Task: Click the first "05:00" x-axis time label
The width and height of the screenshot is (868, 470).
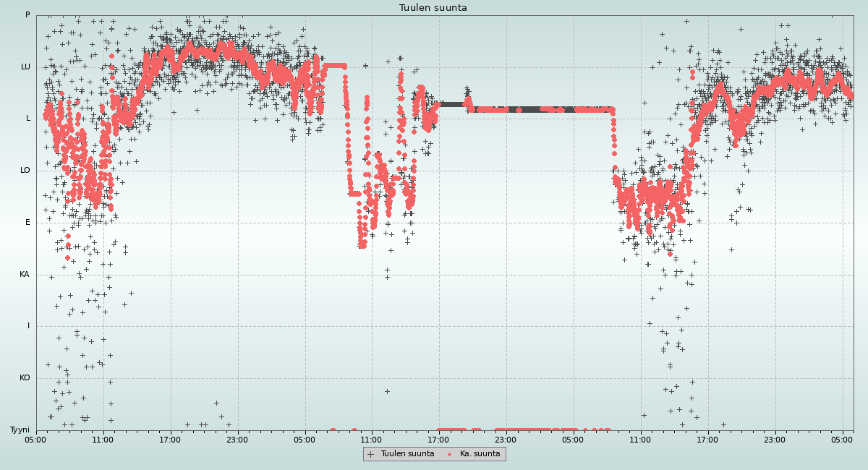Action: point(35,440)
